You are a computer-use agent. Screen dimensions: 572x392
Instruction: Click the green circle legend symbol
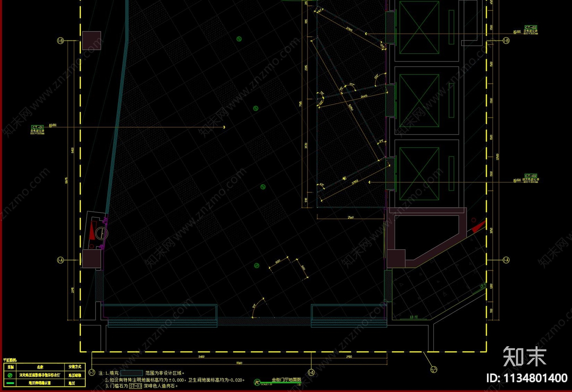pos(10,375)
